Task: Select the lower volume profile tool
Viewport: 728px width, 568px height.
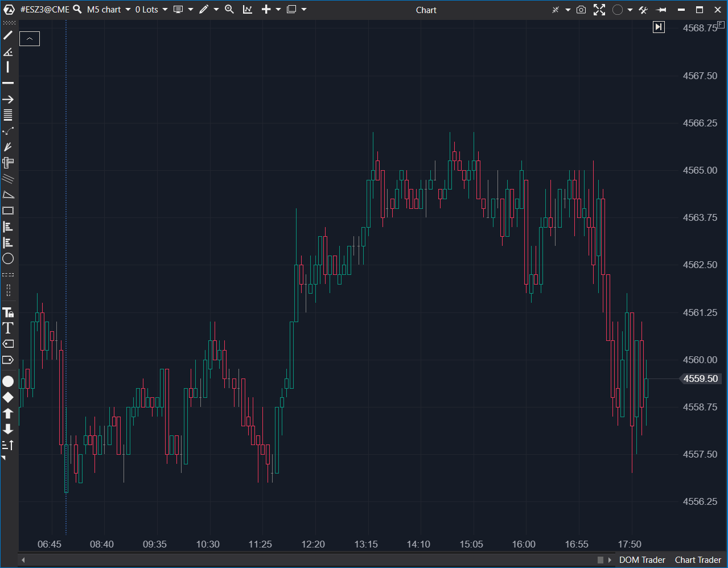Action: click(8, 242)
